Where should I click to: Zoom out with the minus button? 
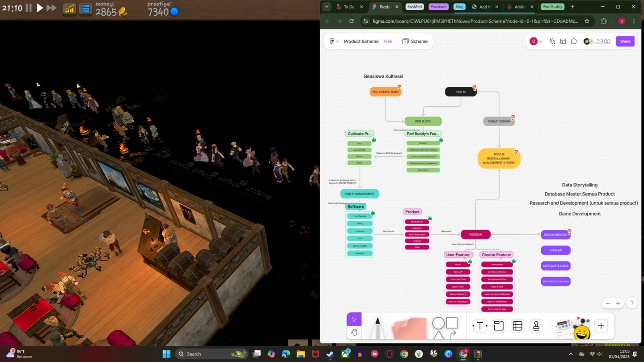pyautogui.click(x=607, y=303)
